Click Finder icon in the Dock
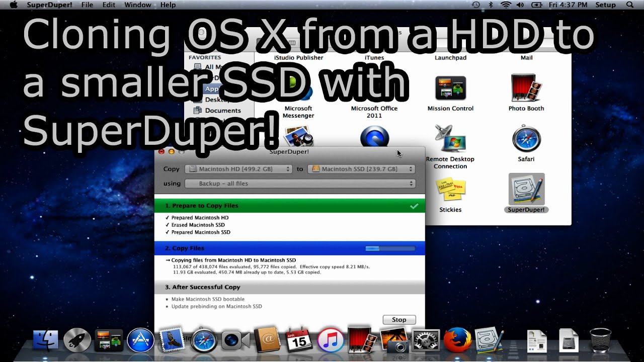The image size is (644, 362). pyautogui.click(x=46, y=341)
